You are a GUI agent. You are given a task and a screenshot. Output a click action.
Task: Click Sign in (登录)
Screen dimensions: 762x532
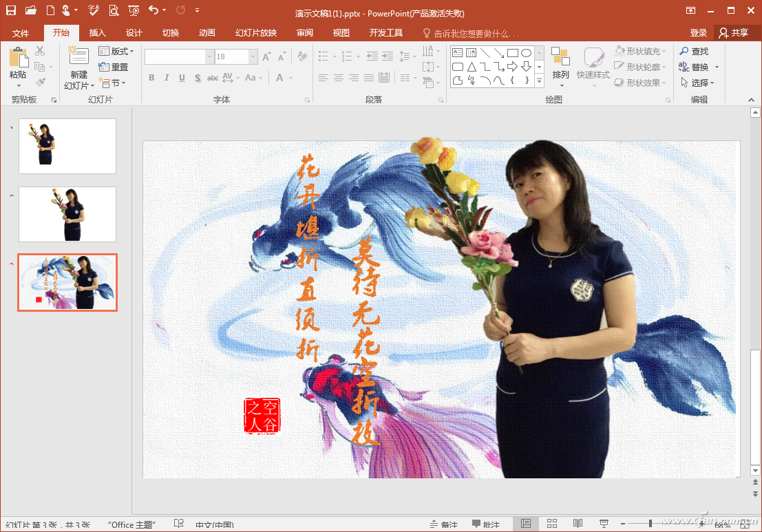[x=699, y=32]
